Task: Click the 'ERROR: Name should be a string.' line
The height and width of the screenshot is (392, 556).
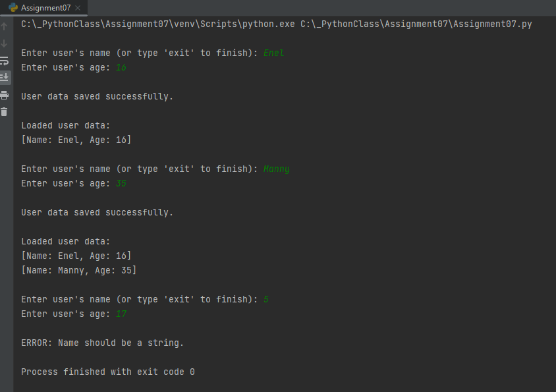Action: [102, 343]
